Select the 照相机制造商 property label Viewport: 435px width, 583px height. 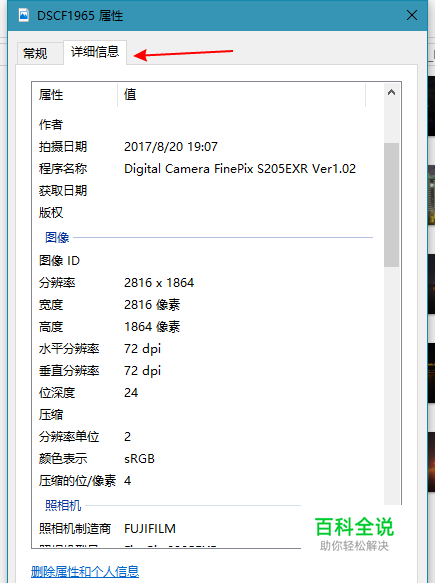[x=75, y=528]
